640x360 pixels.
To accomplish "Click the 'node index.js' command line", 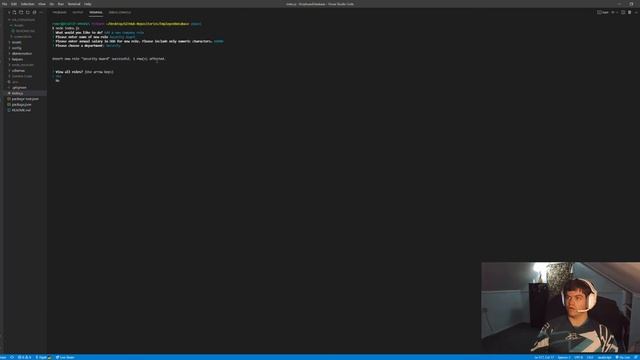I will tap(66, 28).
